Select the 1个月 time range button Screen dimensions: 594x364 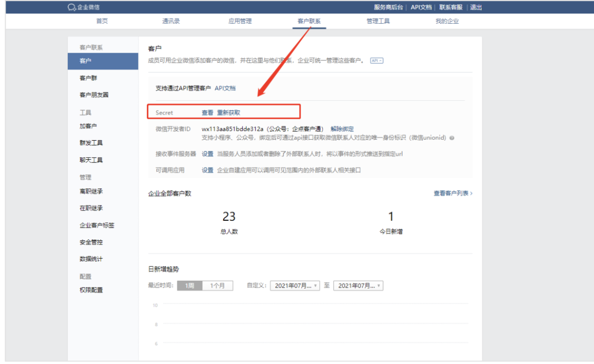[217, 286]
